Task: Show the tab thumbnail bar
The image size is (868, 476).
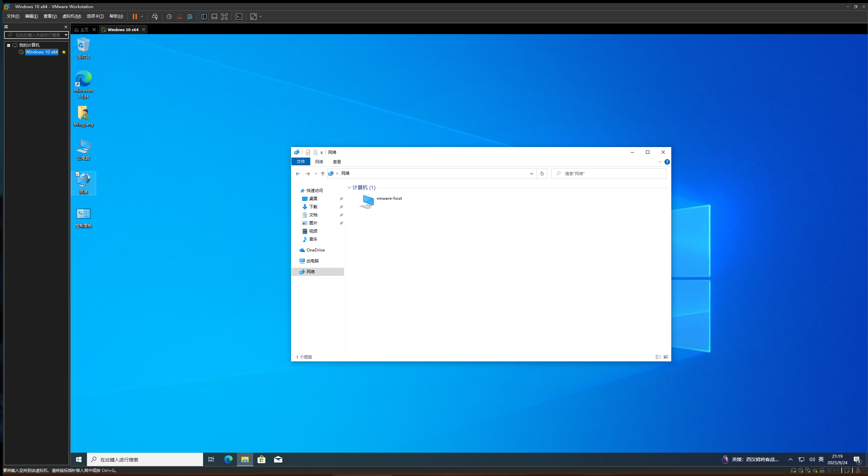Action: pos(214,17)
